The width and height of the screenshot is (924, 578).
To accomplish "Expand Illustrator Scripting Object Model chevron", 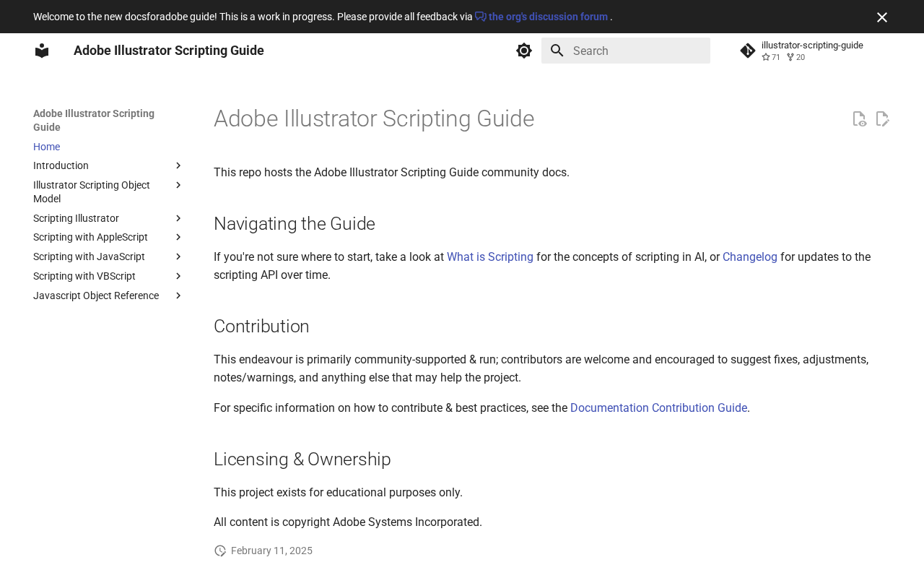I will point(178,185).
